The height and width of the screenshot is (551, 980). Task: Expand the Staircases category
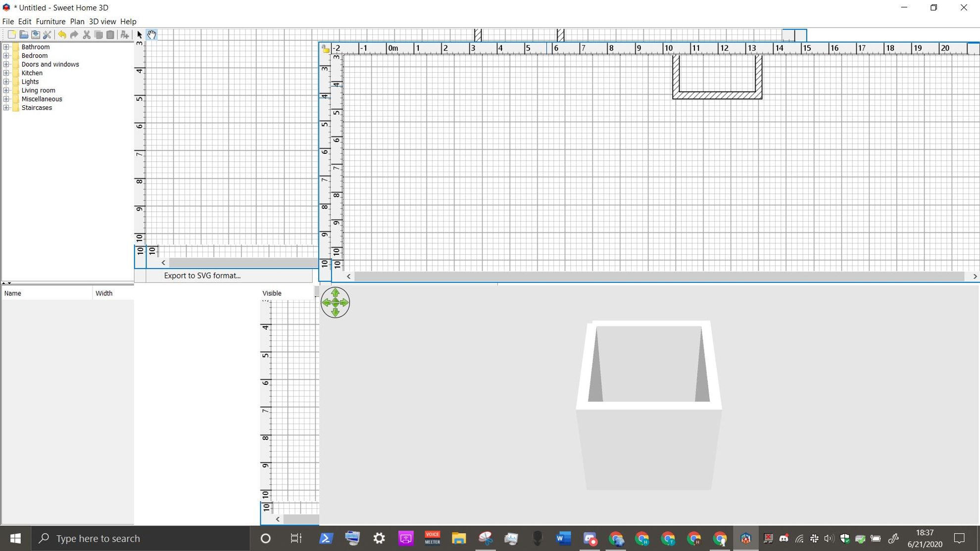coord(6,107)
